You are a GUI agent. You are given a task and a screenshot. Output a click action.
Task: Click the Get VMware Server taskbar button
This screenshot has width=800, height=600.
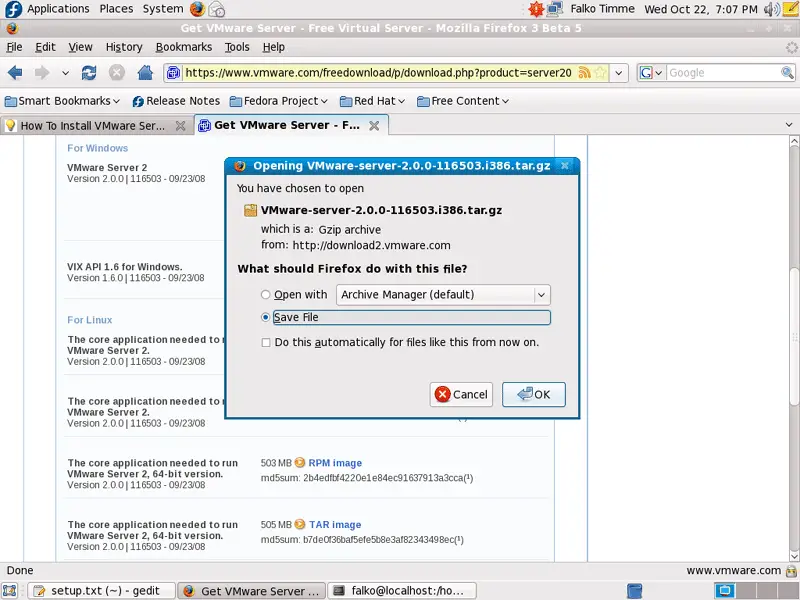[x=252, y=591]
